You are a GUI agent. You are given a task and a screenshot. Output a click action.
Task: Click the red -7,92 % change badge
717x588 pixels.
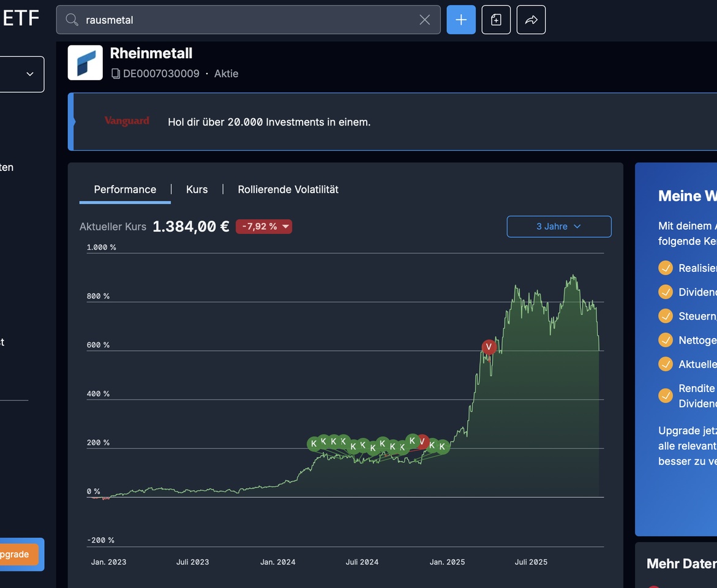pos(264,227)
